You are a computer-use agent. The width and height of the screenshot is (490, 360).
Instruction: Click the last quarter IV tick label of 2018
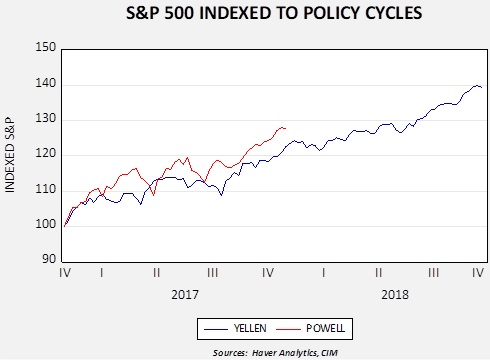coord(478,273)
